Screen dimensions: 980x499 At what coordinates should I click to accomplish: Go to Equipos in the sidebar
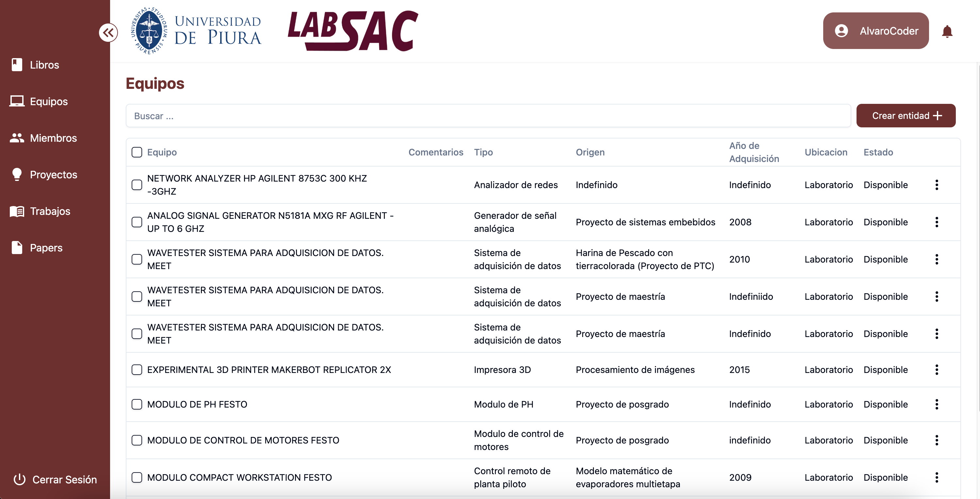point(49,102)
